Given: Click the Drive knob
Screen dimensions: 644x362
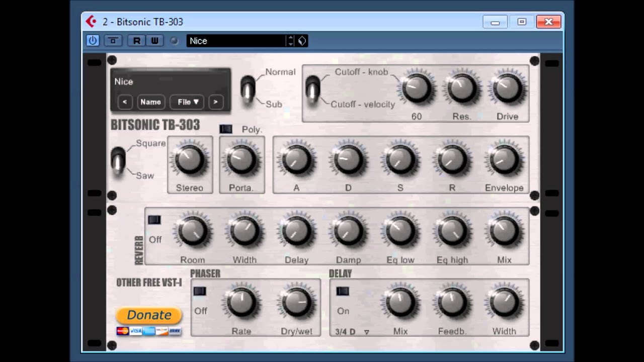Looking at the screenshot, I should click(x=507, y=88).
